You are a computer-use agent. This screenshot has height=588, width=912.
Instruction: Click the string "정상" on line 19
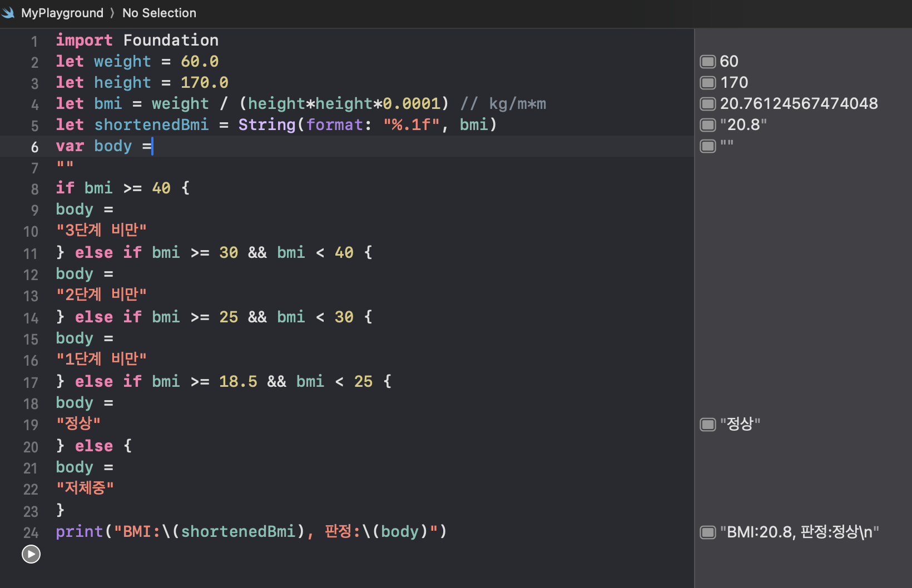pos(78,423)
